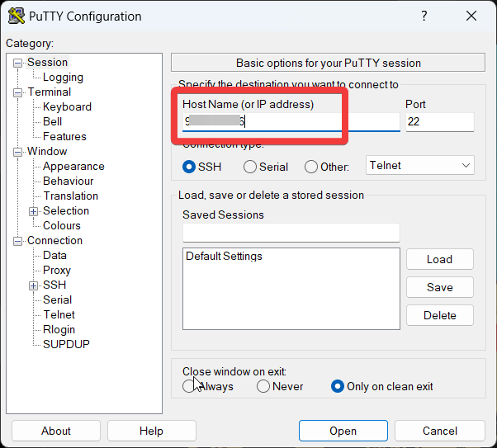
Task: Set close window on exit to Never
Action: point(263,386)
